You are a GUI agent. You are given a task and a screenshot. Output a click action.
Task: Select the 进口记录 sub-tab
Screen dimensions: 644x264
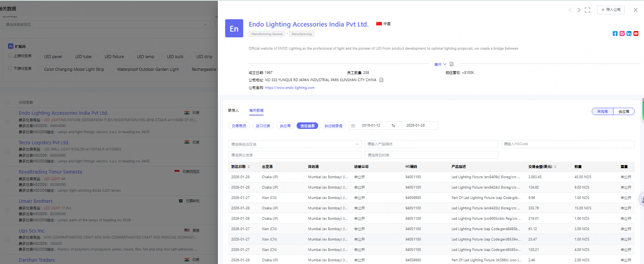click(x=263, y=126)
